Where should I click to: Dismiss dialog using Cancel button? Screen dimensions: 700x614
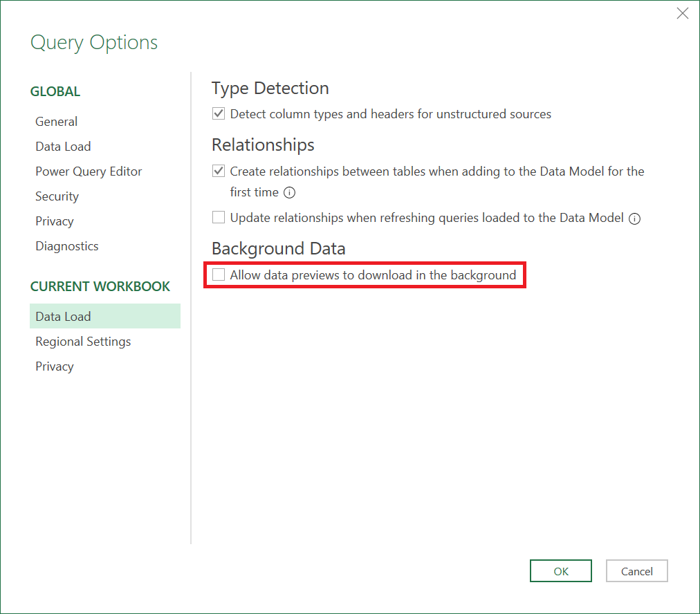[x=636, y=570]
